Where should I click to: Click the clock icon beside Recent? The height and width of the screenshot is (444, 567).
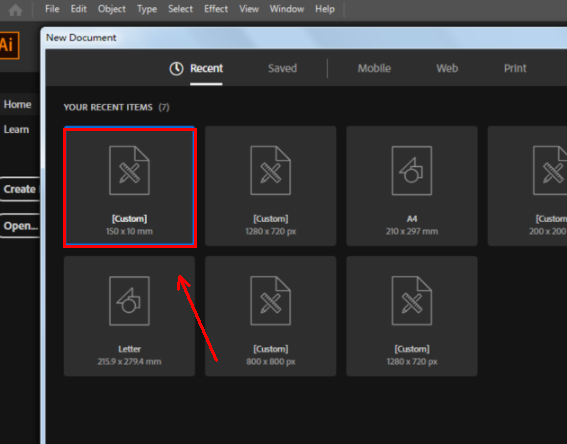pyautogui.click(x=176, y=68)
